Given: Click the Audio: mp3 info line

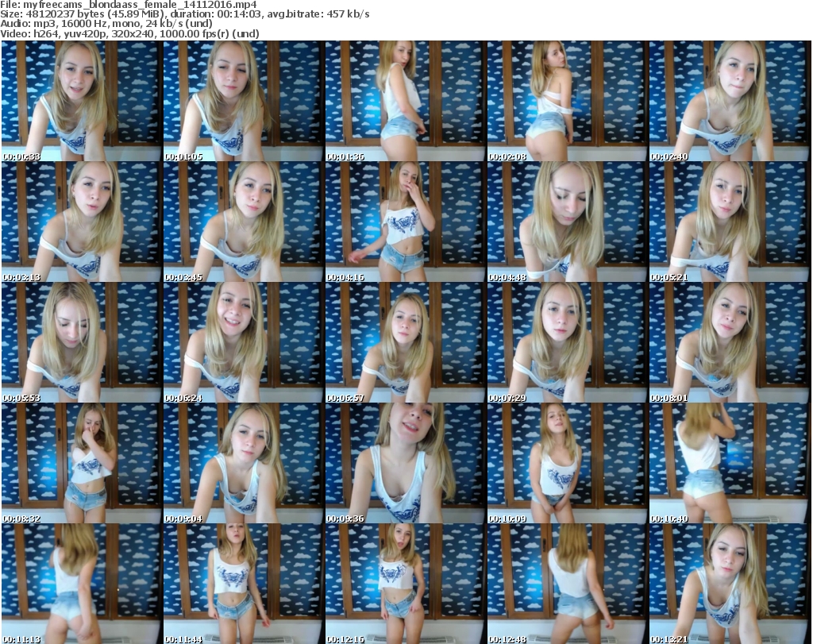Looking at the screenshot, I should (106, 24).
